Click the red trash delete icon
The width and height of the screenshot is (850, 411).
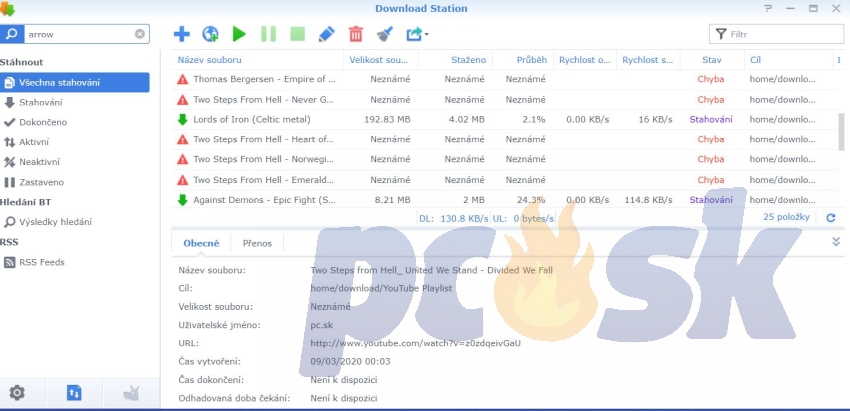pyautogui.click(x=355, y=34)
